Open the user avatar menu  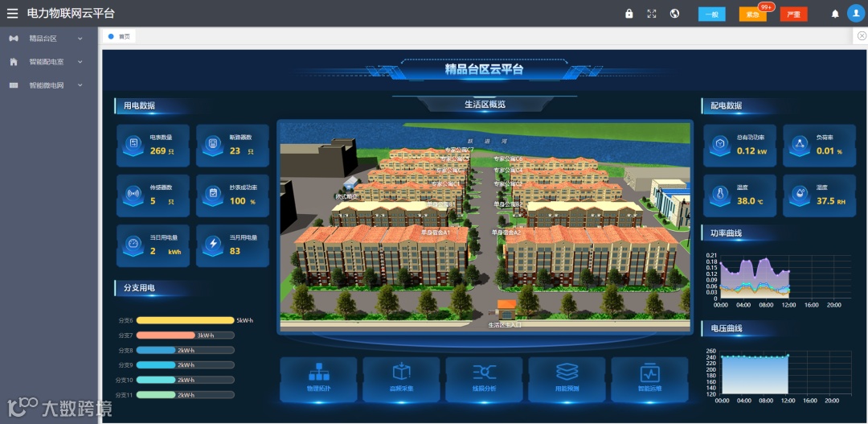pos(856,14)
